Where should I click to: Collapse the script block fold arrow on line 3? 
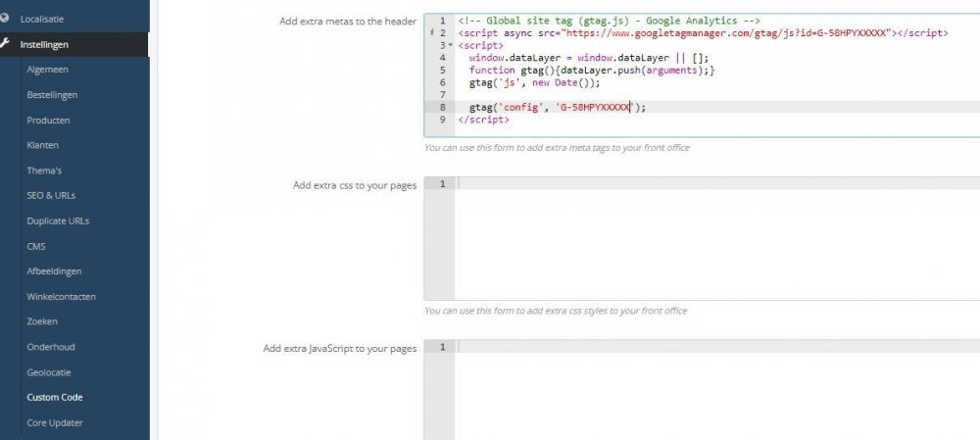(450, 46)
